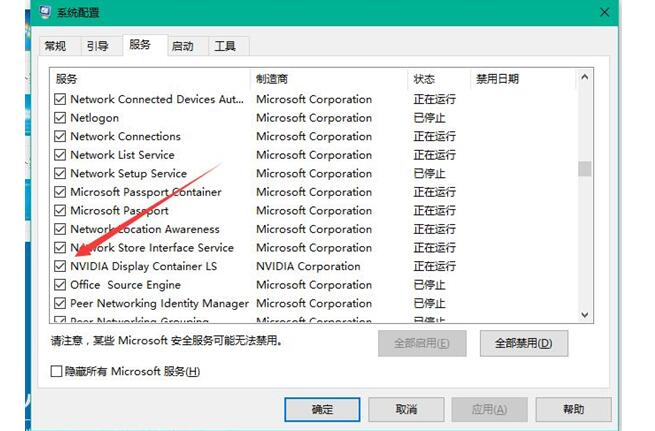Uncheck Network Connected Devices Aut... service
Image resolution: width=655 pixels, height=431 pixels.
click(x=60, y=99)
